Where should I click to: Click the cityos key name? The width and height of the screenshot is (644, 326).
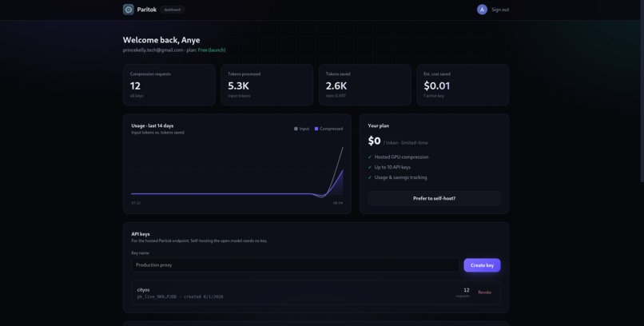(143, 290)
